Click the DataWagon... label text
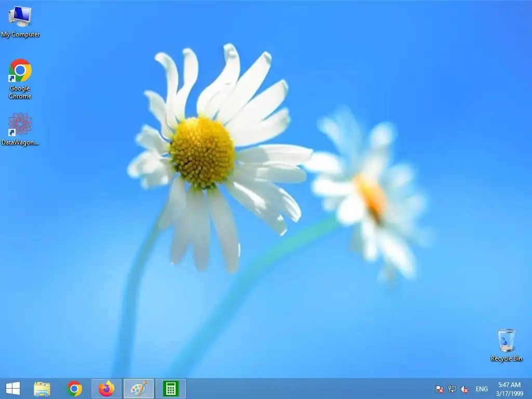Screen dimensions: 532x399 pos(20,142)
